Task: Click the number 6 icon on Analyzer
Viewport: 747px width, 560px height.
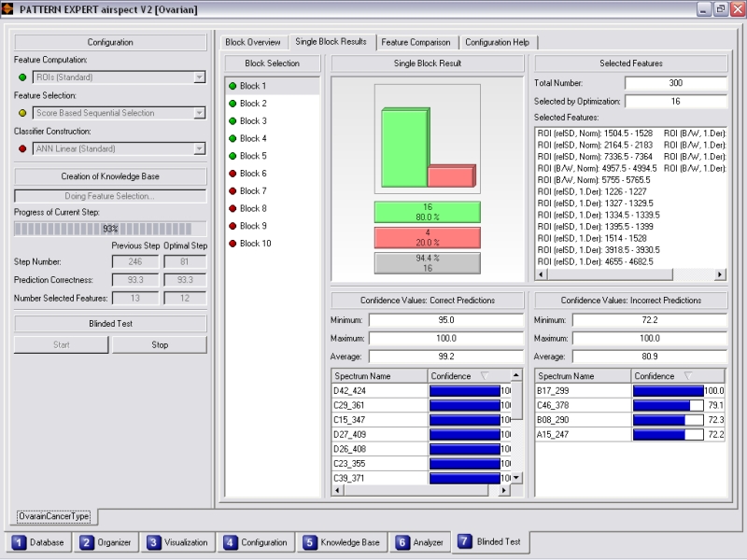Action: tap(402, 542)
